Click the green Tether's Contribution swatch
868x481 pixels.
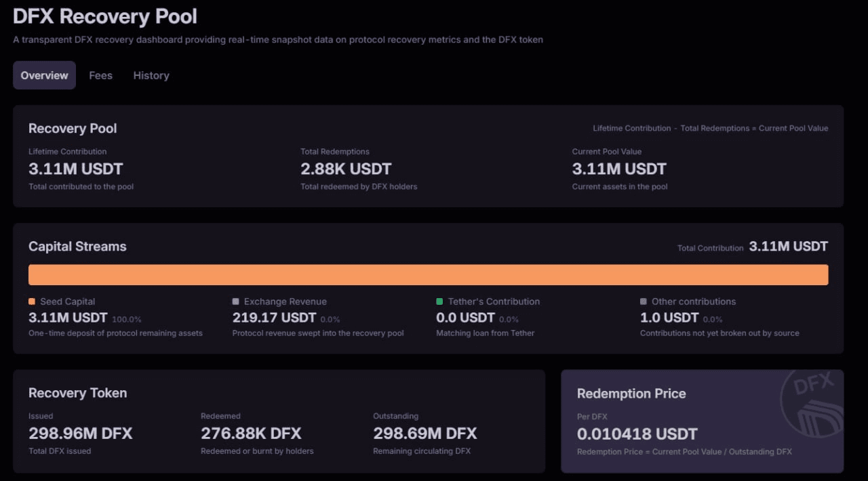[439, 301]
